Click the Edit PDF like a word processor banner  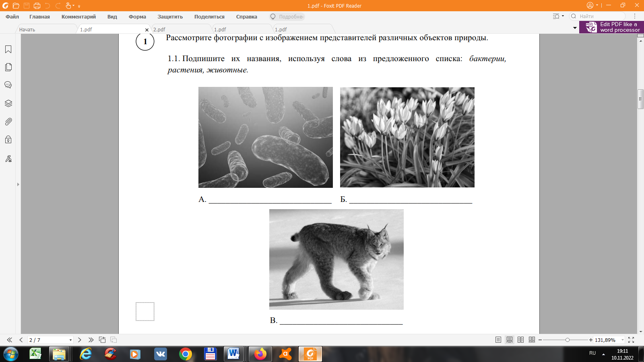click(x=611, y=27)
